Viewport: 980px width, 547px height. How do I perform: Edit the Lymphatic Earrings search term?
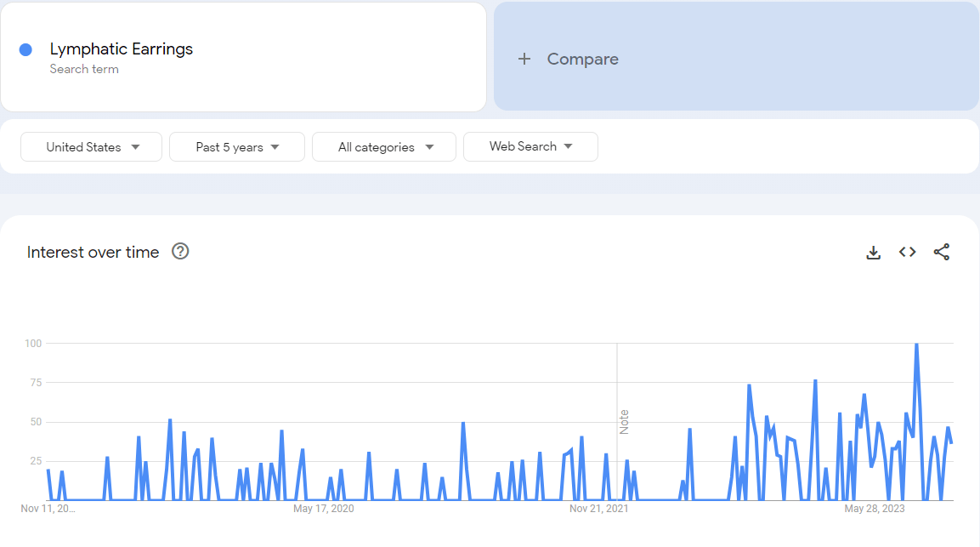click(x=122, y=49)
